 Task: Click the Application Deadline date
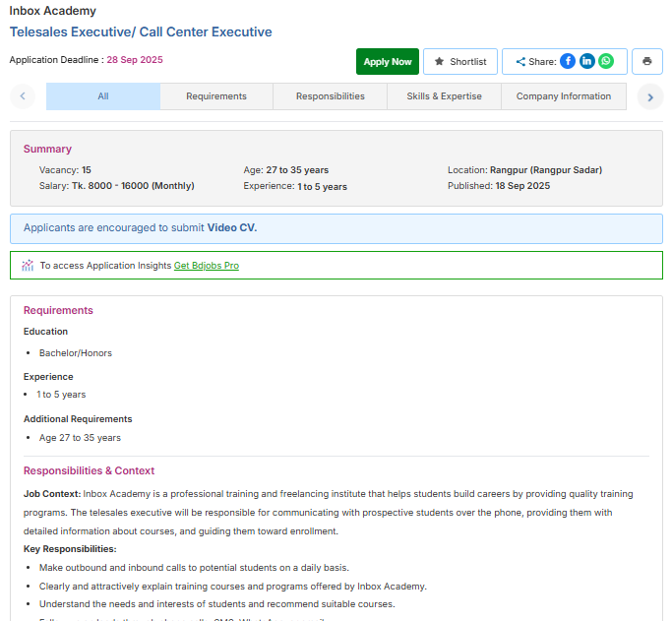[x=135, y=60]
